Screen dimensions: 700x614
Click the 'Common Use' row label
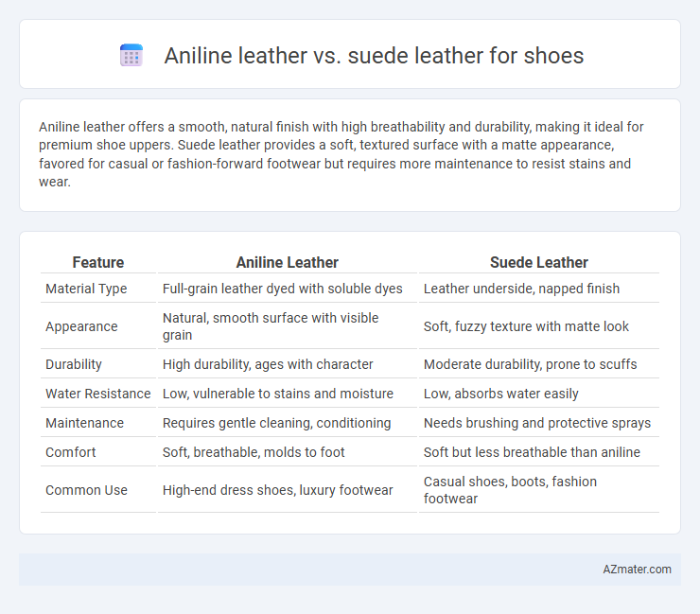tap(87, 490)
